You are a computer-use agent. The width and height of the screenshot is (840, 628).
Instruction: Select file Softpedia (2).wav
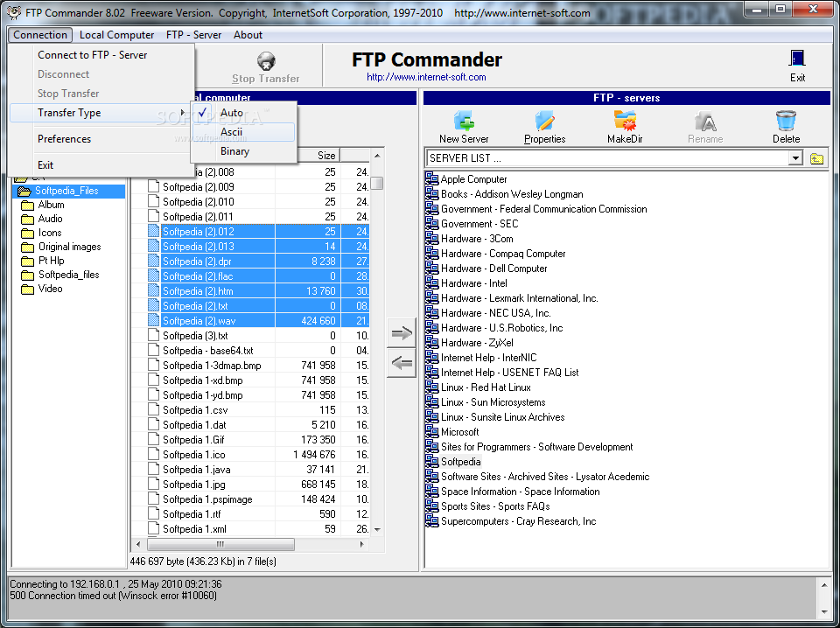coord(199,321)
